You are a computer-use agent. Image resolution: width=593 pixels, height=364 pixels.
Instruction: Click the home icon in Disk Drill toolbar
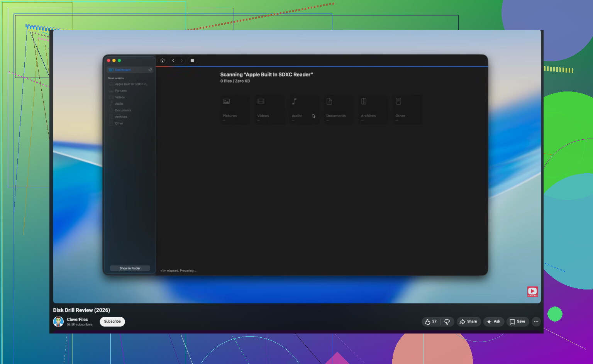(163, 61)
